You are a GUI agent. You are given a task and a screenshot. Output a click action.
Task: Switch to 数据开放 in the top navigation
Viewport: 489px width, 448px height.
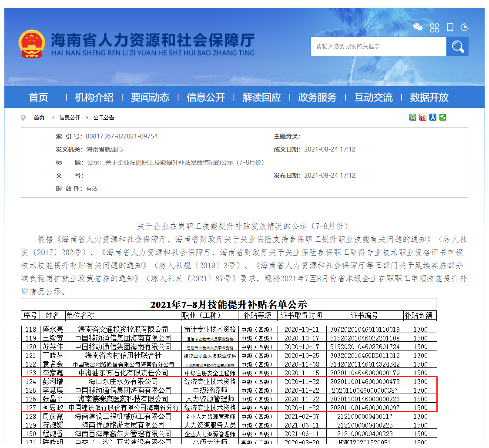click(428, 98)
